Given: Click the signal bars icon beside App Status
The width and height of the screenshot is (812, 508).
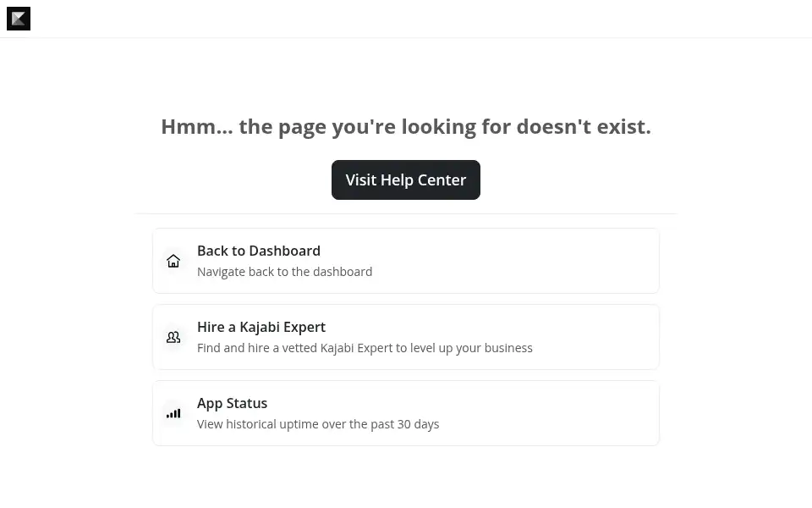Looking at the screenshot, I should tap(173, 413).
